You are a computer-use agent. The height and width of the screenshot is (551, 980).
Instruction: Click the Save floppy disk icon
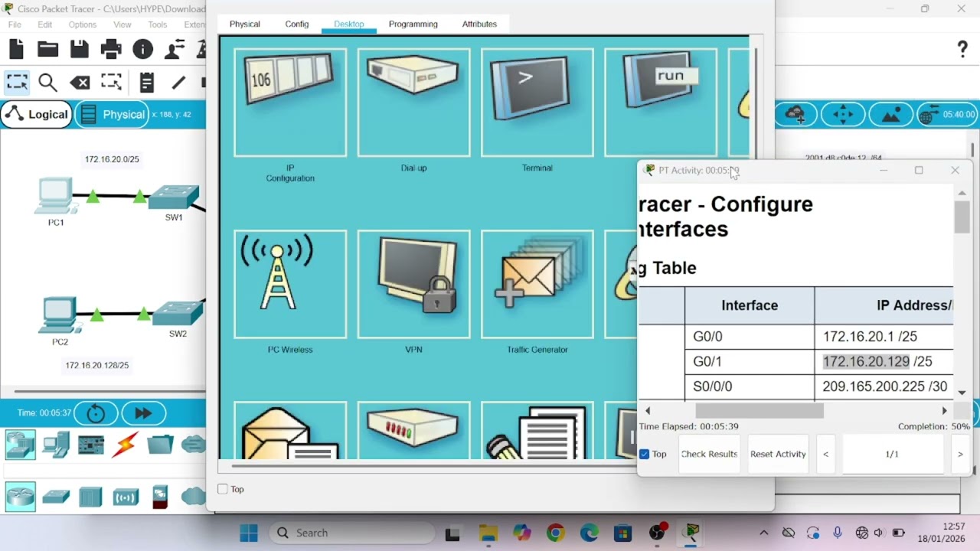click(x=80, y=50)
